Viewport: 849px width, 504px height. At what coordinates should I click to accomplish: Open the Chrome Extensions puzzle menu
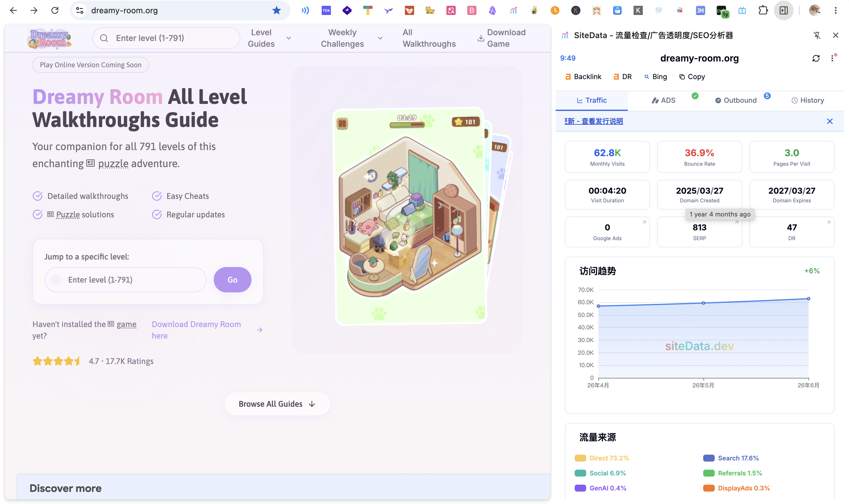point(763,10)
